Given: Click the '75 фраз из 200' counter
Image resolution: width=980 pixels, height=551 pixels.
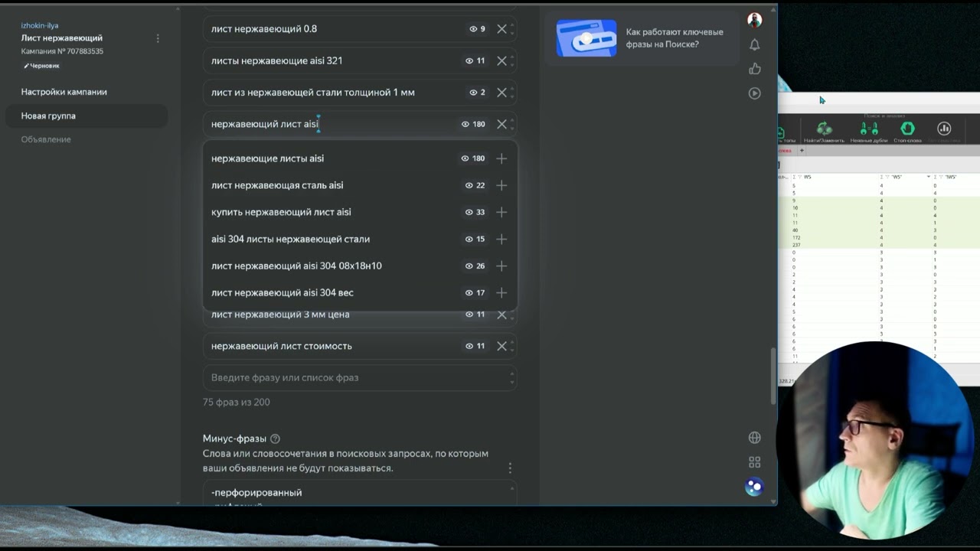Looking at the screenshot, I should (x=237, y=403).
